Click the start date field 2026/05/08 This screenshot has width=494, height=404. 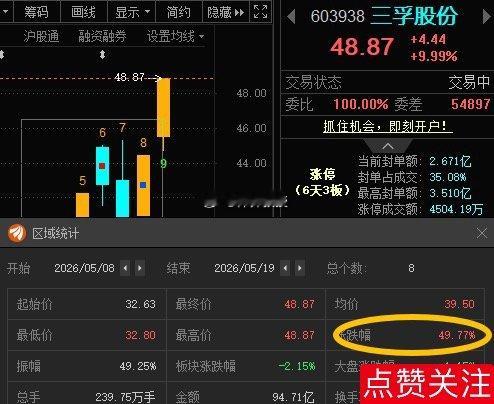pos(84,268)
